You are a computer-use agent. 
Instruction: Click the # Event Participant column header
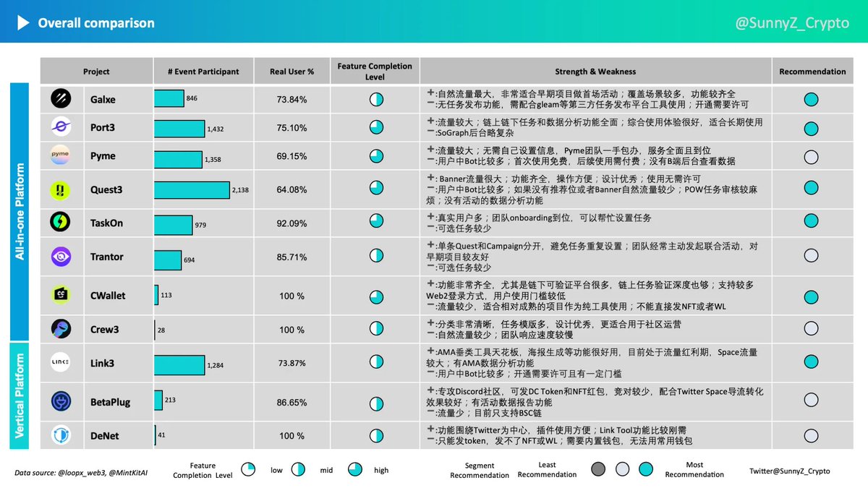tap(203, 72)
